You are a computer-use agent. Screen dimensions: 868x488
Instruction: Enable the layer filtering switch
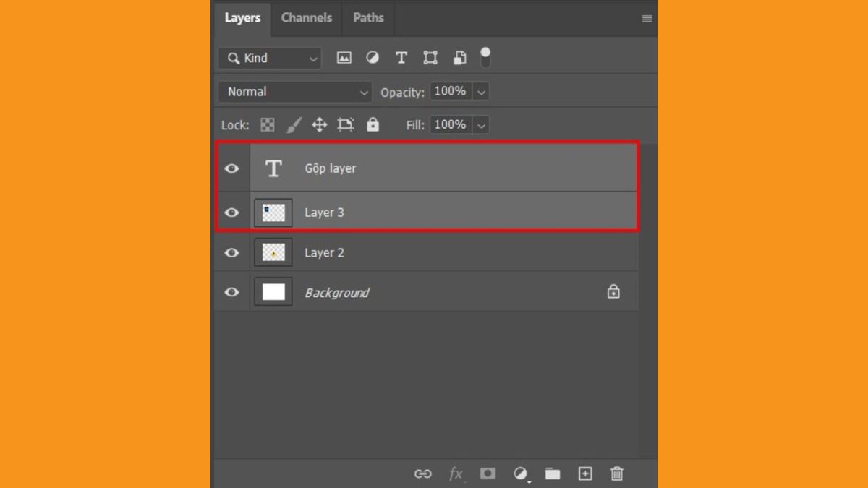(x=485, y=58)
